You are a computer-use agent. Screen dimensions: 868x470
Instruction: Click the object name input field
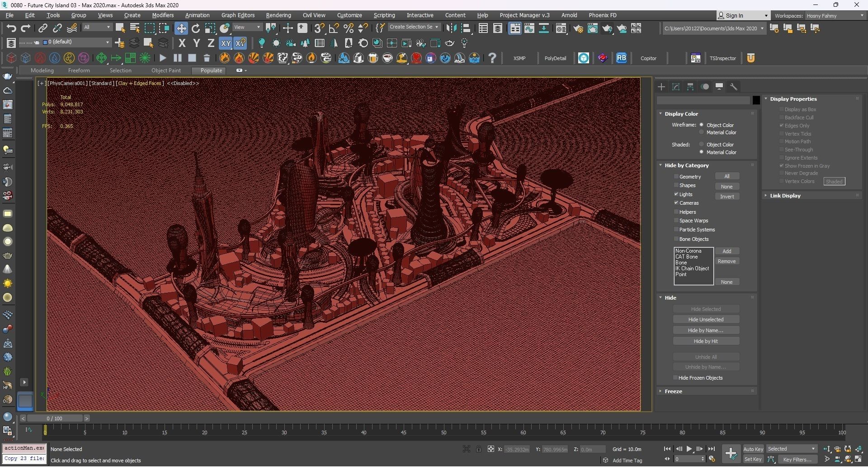703,100
